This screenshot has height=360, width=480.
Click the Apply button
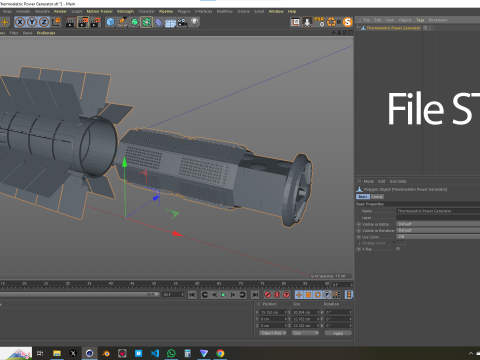click(338, 333)
